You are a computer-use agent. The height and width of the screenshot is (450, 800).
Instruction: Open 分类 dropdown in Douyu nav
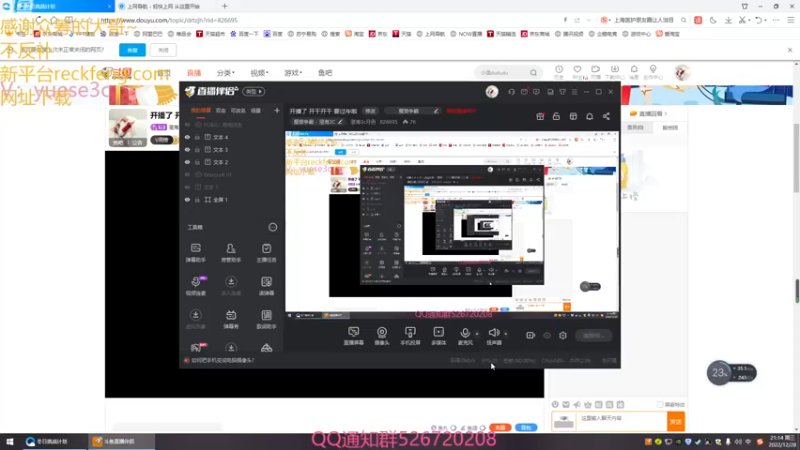(226, 73)
